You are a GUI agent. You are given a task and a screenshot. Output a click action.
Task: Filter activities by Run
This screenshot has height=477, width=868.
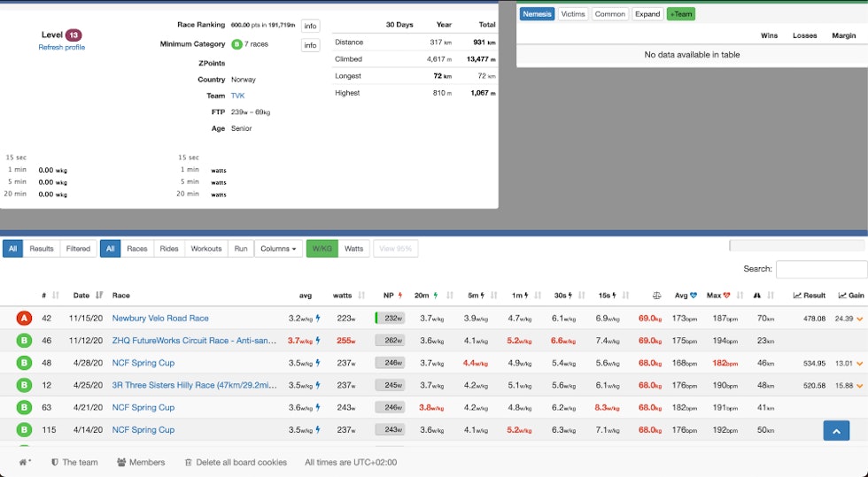(x=241, y=249)
